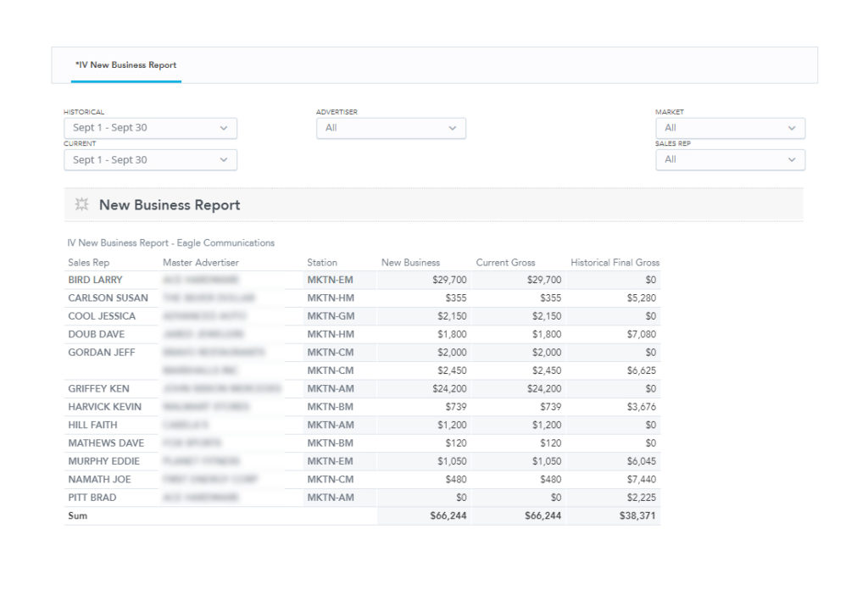Click the $120 New Business value for MATHEWS DAVE
868x590 pixels.
[x=455, y=443]
